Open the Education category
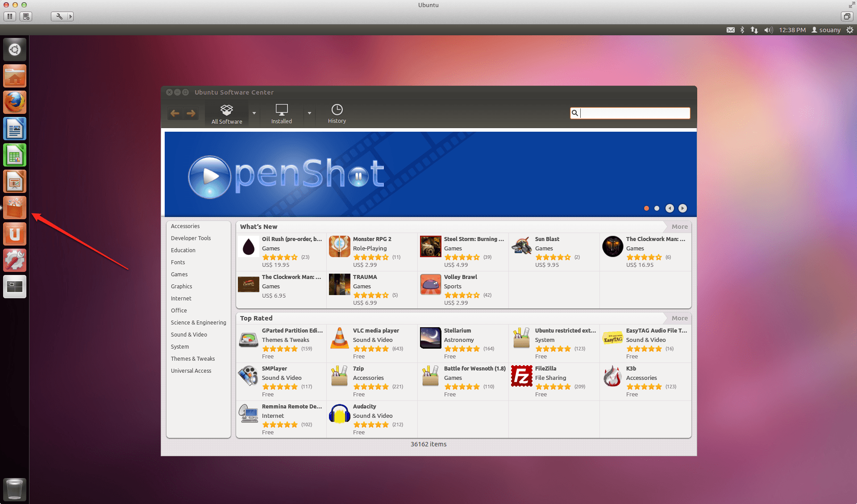857x504 pixels. pyautogui.click(x=183, y=250)
